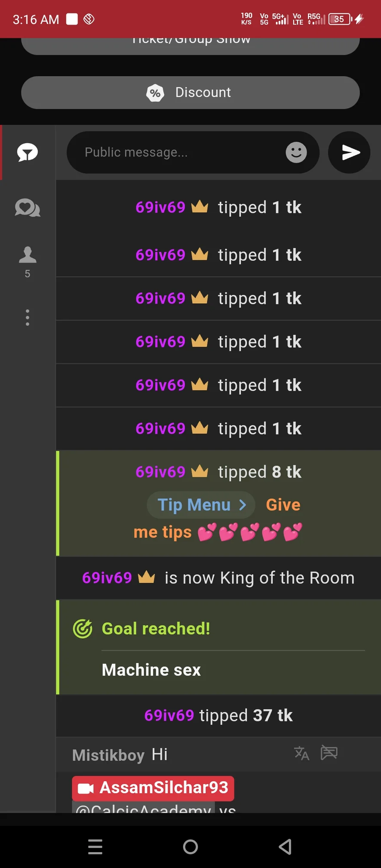Open the emoji picker smiley
381x868 pixels.
click(296, 152)
